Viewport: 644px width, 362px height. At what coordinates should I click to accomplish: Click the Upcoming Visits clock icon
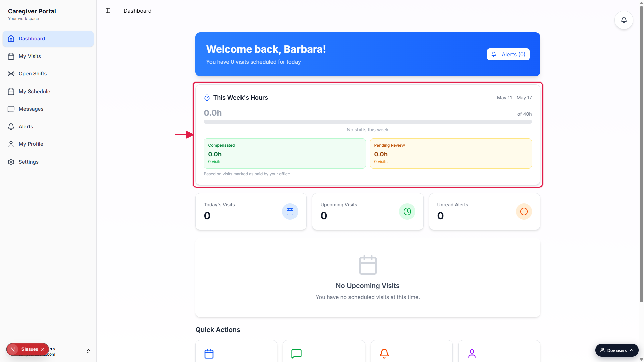click(x=407, y=212)
